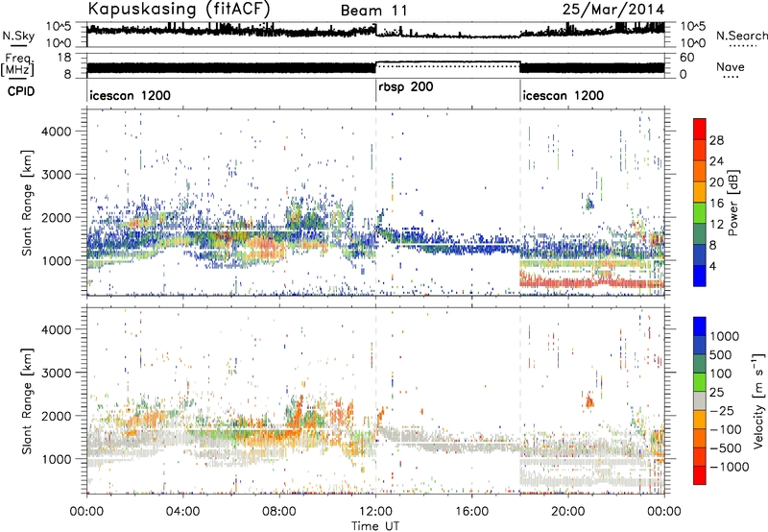Pick the gray segment of velocity colorbar

700,400
